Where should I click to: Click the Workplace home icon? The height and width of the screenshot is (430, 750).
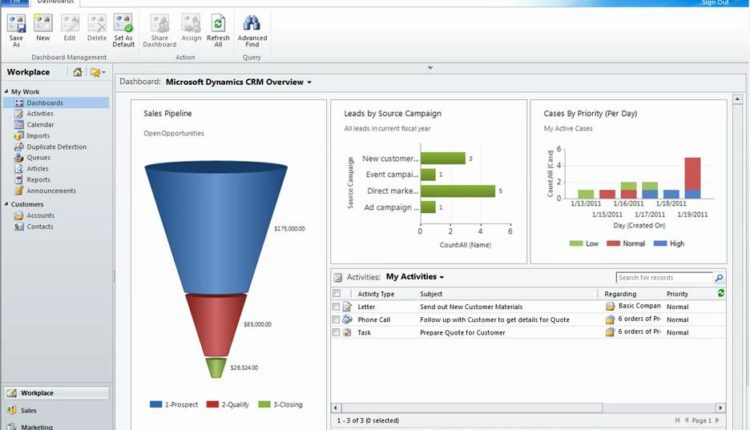78,72
